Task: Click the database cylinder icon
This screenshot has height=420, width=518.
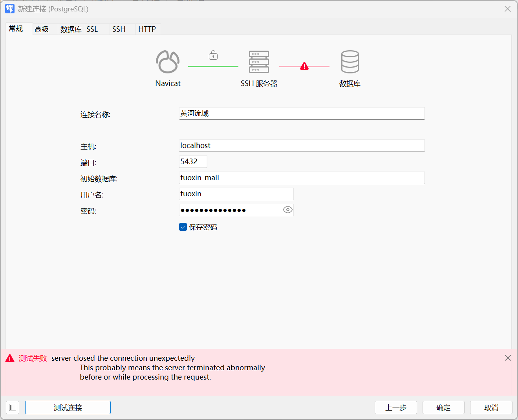Action: [x=350, y=62]
